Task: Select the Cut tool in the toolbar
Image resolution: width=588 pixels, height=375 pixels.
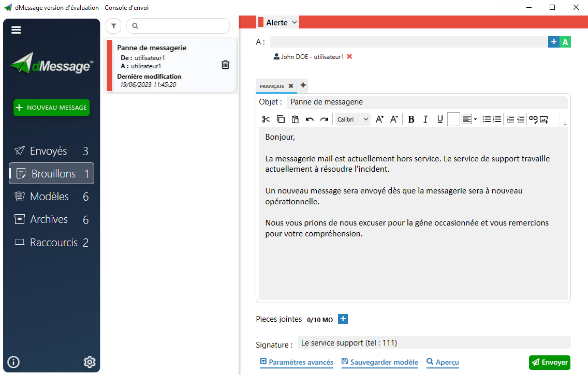Action: tap(266, 119)
